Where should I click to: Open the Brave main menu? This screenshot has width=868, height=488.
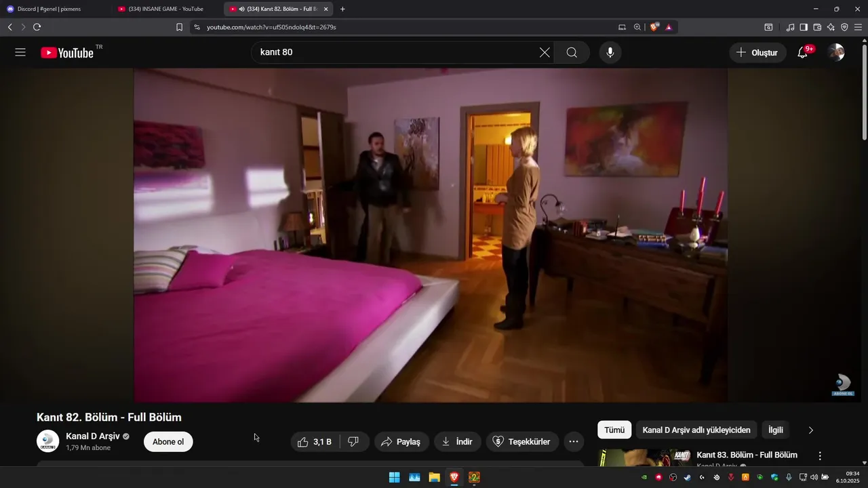[858, 27]
